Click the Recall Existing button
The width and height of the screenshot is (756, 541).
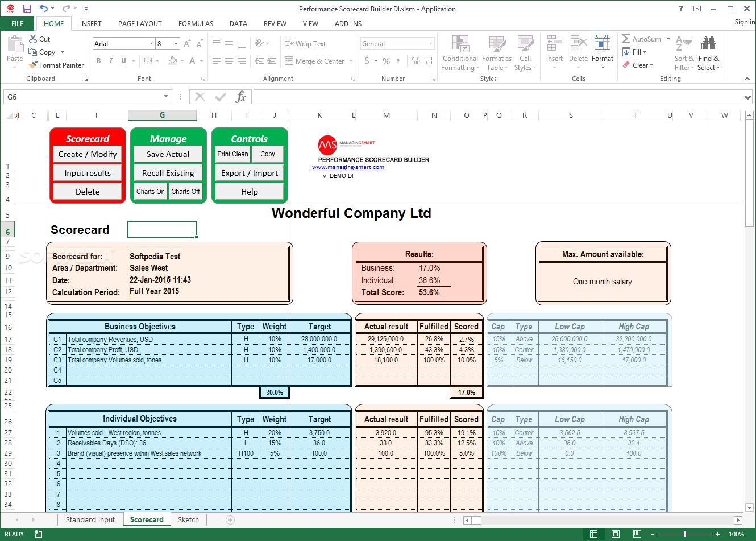pos(168,173)
